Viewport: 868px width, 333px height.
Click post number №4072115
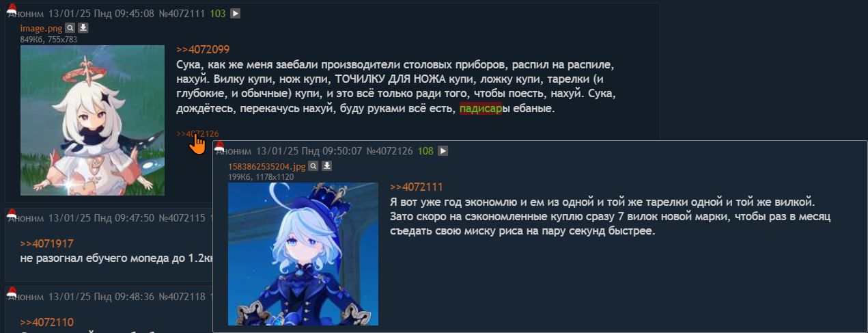point(182,218)
